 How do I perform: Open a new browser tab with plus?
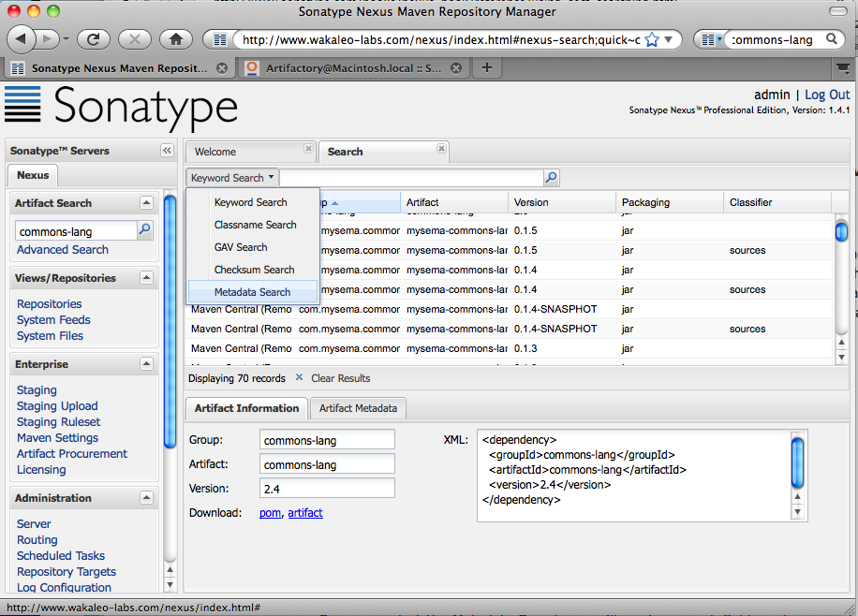click(487, 67)
